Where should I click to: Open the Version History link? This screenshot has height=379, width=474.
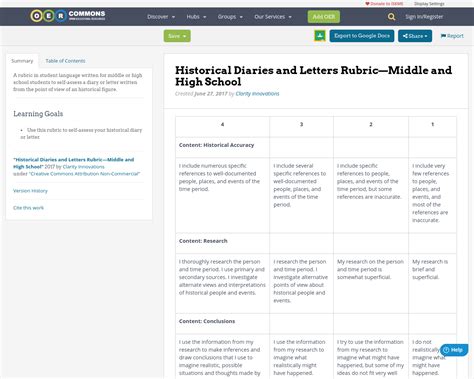30,191
